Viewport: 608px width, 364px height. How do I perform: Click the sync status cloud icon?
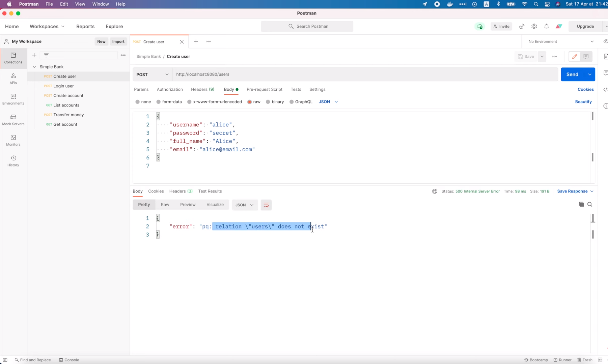[479, 26]
